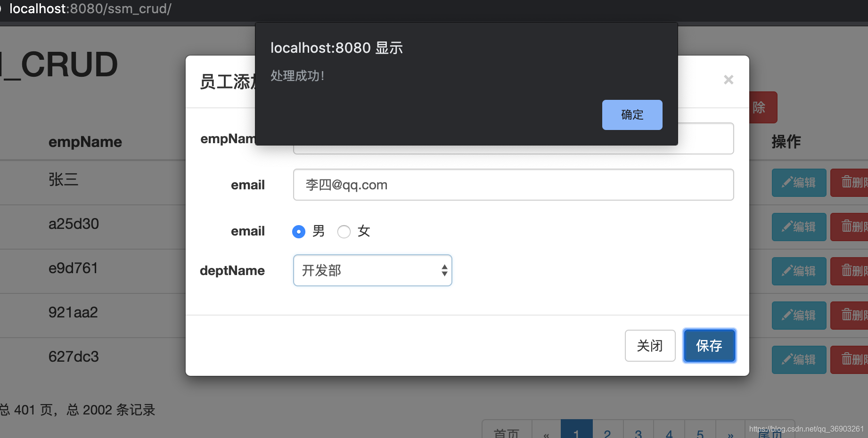The image size is (868, 438).
Task: Edit the a25d30 row with 编辑 button
Action: (x=799, y=227)
